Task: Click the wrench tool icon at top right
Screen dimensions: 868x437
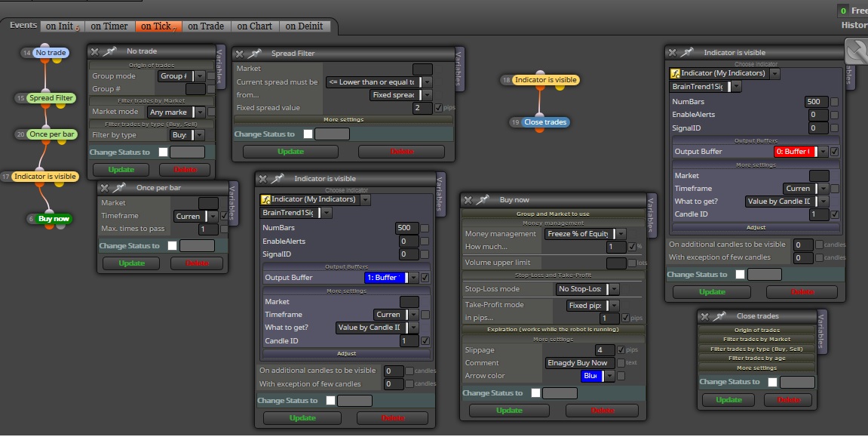Action: pyautogui.click(x=857, y=51)
